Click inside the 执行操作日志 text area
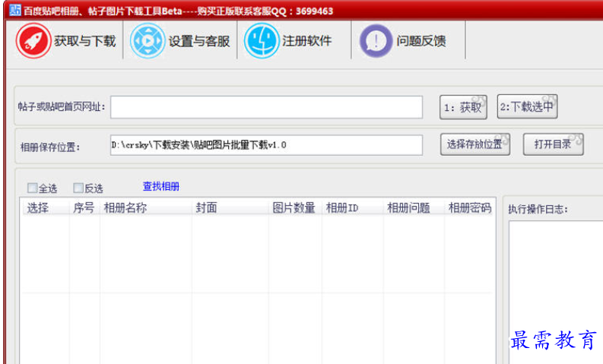The image size is (603, 364). [556, 292]
